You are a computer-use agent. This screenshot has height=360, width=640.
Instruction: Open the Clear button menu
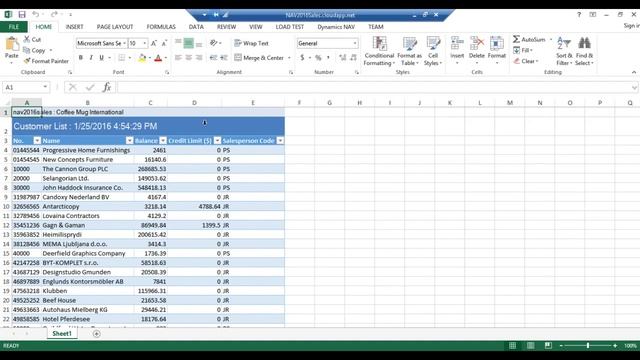click(x=526, y=61)
